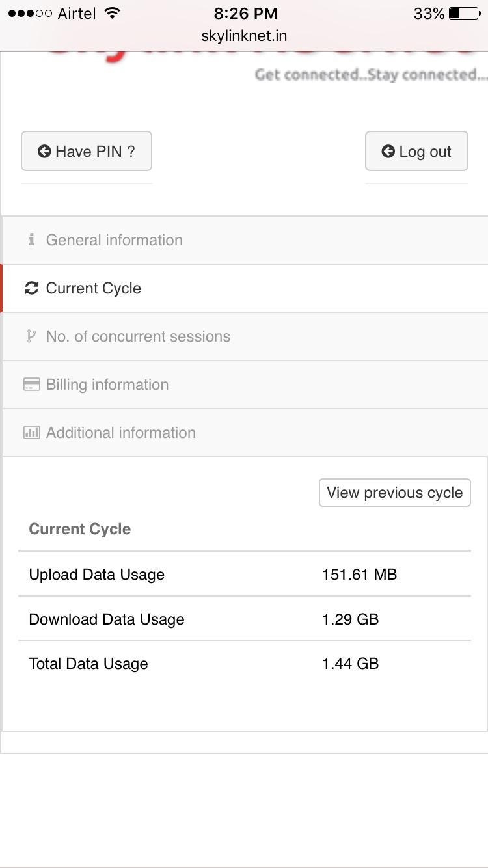Click the arrow icon in Log out button
The width and height of the screenshot is (488, 868).
[x=388, y=152]
